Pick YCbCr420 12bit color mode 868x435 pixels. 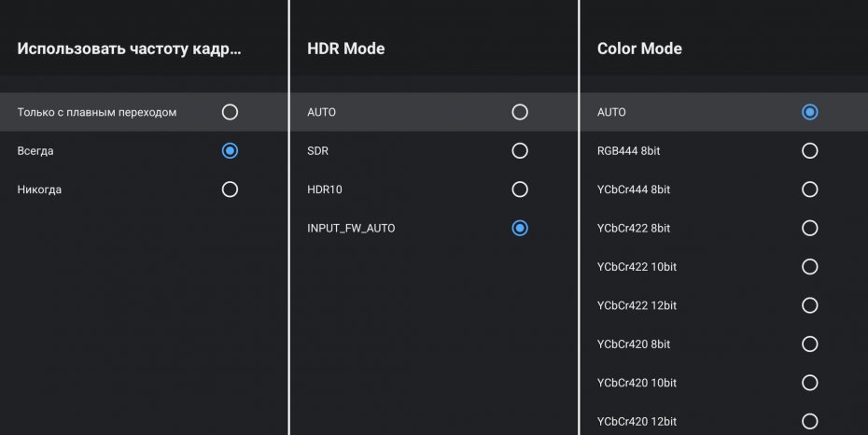tap(809, 421)
